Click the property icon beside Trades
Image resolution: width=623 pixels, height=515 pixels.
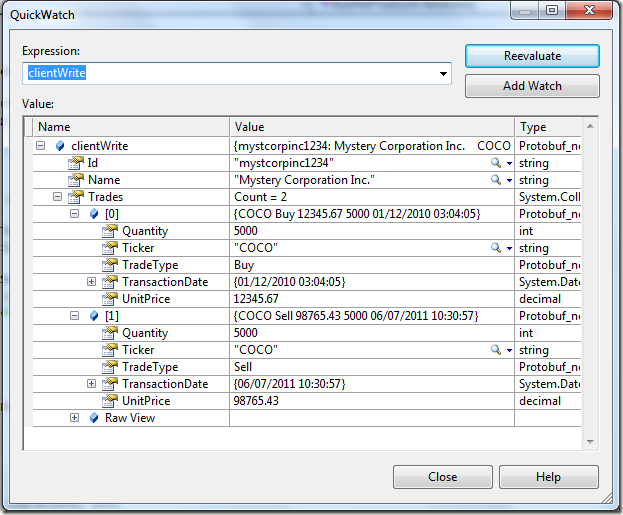pos(75,197)
